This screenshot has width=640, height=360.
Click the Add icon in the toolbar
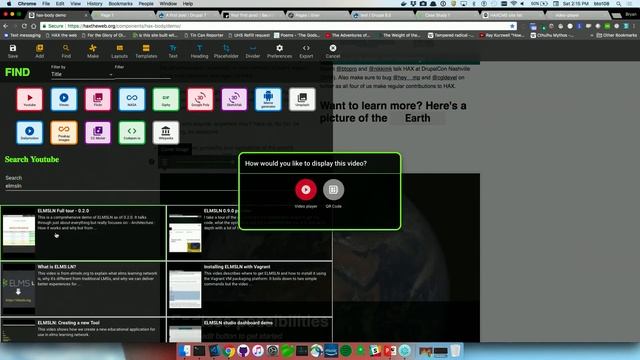tap(40, 51)
